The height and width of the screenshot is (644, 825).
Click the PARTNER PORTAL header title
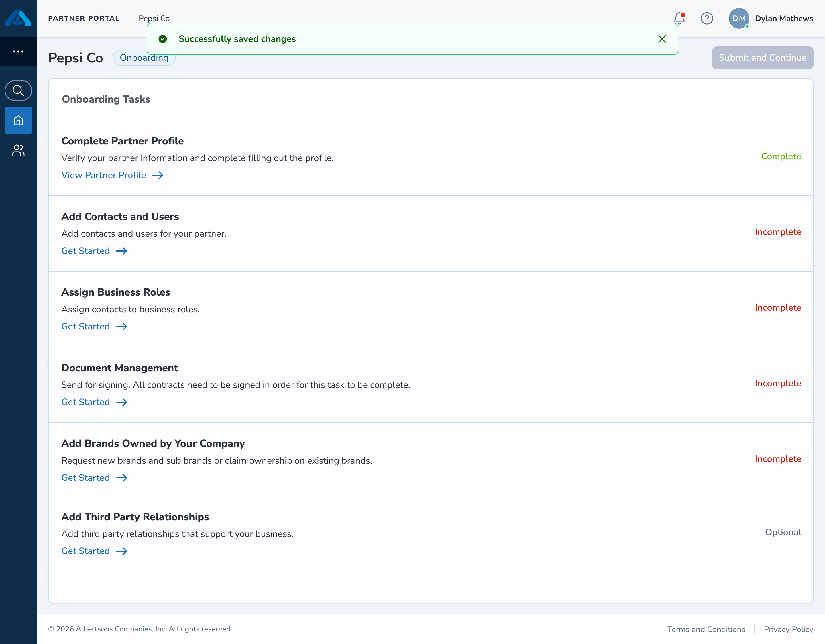(x=84, y=18)
